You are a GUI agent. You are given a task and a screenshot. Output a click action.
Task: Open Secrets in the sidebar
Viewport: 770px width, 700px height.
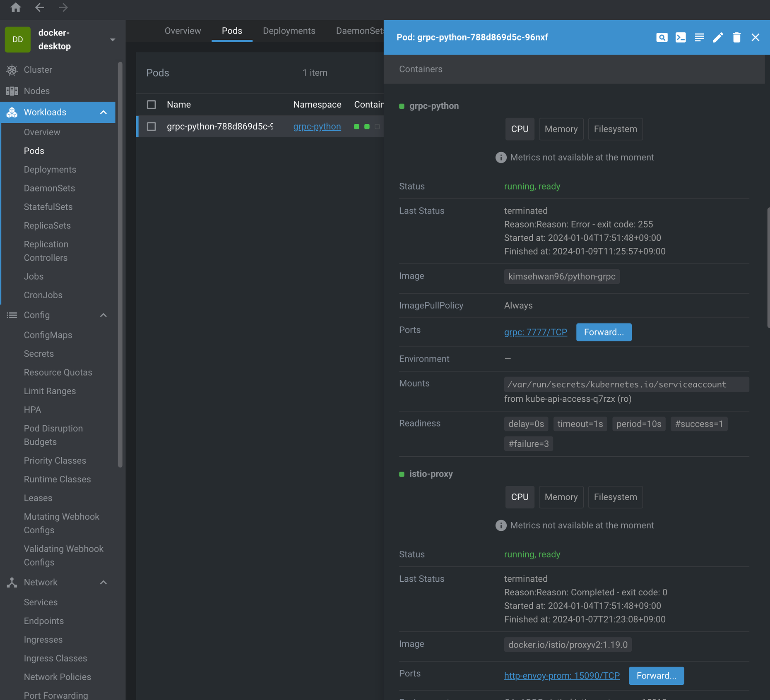39,354
